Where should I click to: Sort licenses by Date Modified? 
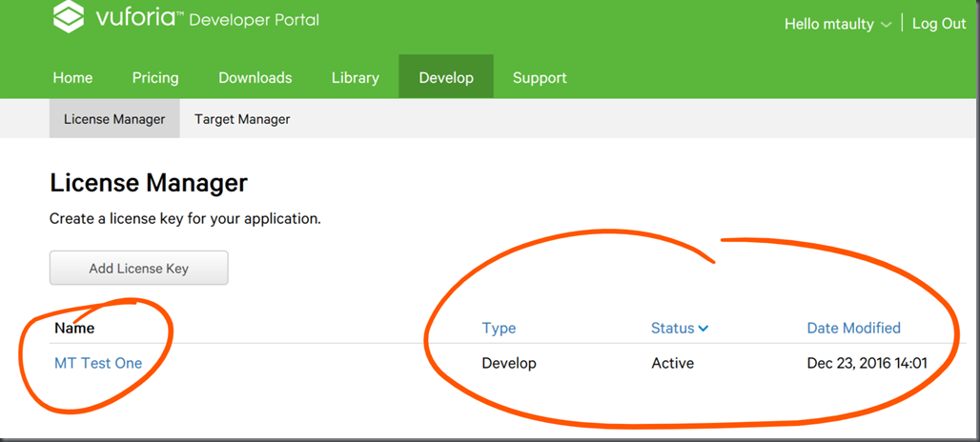[854, 328]
